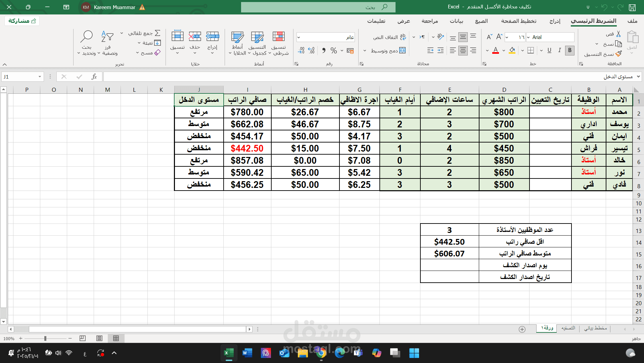Click the Borders icon
Image resolution: width=644 pixels, height=363 pixels.
[x=531, y=50]
